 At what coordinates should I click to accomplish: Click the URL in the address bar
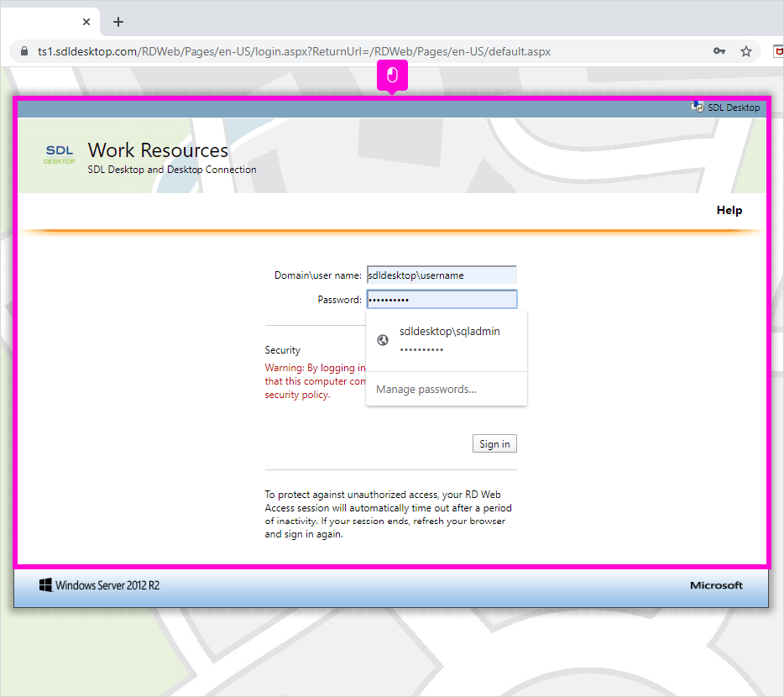294,51
